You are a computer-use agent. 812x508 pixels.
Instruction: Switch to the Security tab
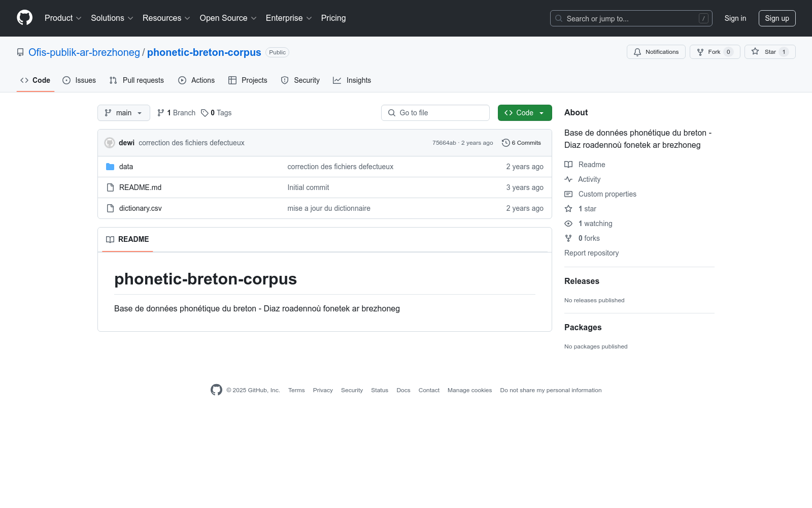pyautogui.click(x=300, y=80)
